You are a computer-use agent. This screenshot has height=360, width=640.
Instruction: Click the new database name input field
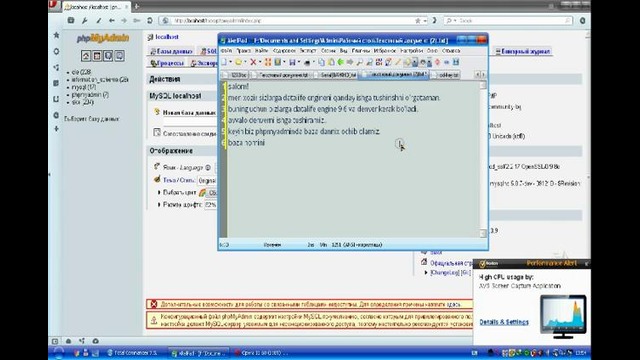[x=190, y=121]
